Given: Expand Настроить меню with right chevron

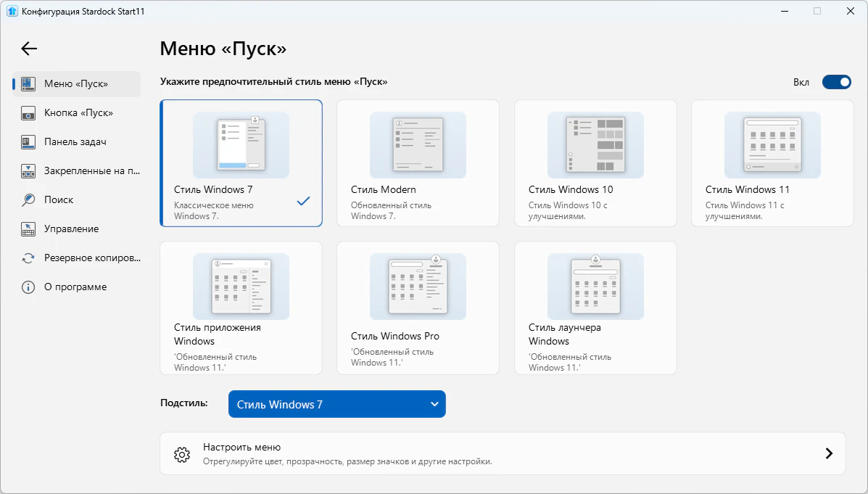Looking at the screenshot, I should click(829, 453).
